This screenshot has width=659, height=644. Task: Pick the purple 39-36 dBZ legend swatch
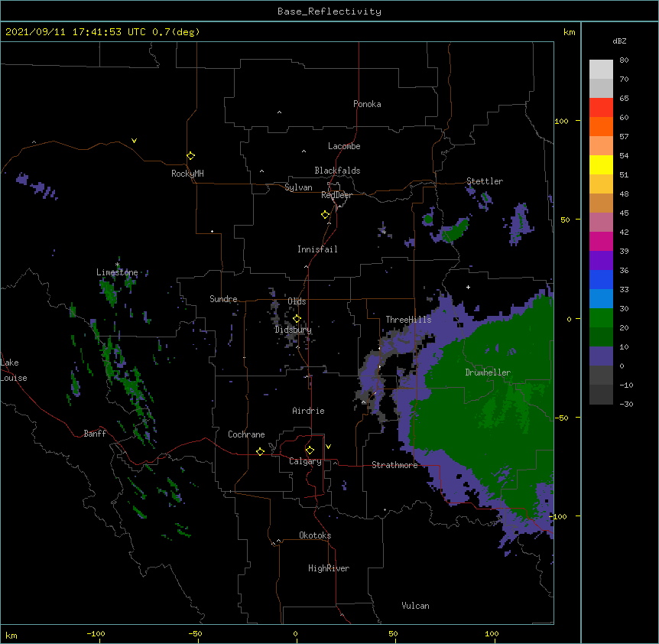(x=601, y=261)
